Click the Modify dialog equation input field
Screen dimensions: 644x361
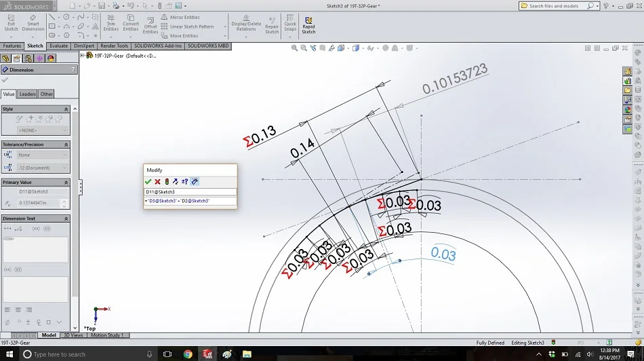pos(190,201)
